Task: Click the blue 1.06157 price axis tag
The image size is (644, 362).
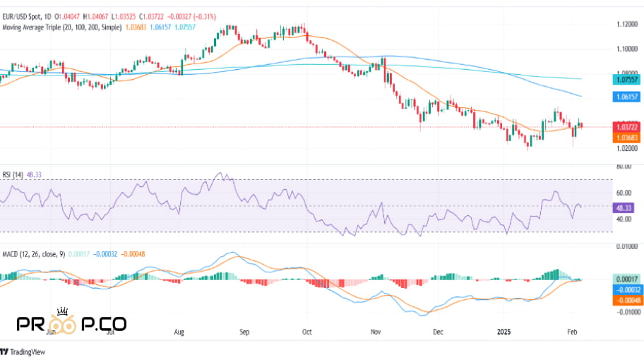Action: coord(626,97)
